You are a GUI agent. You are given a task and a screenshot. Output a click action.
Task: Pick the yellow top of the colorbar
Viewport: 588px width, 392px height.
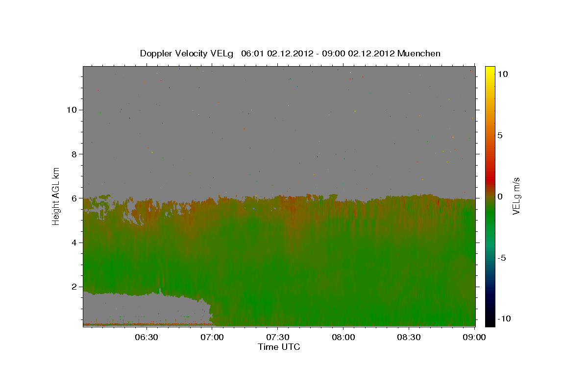(490, 71)
